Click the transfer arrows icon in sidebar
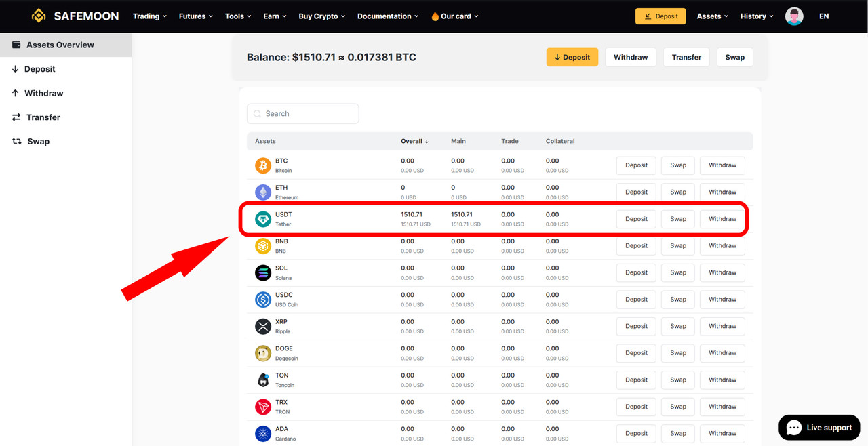The width and height of the screenshot is (868, 446). point(16,117)
